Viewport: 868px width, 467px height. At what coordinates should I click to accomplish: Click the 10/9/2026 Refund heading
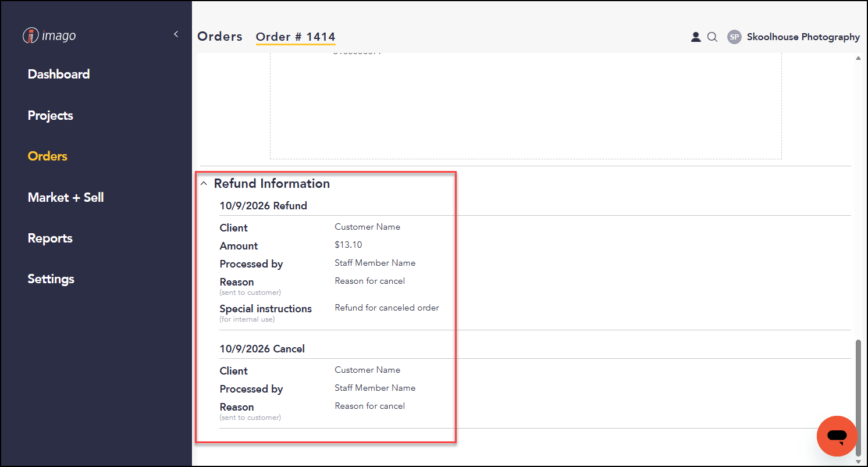[x=263, y=205]
